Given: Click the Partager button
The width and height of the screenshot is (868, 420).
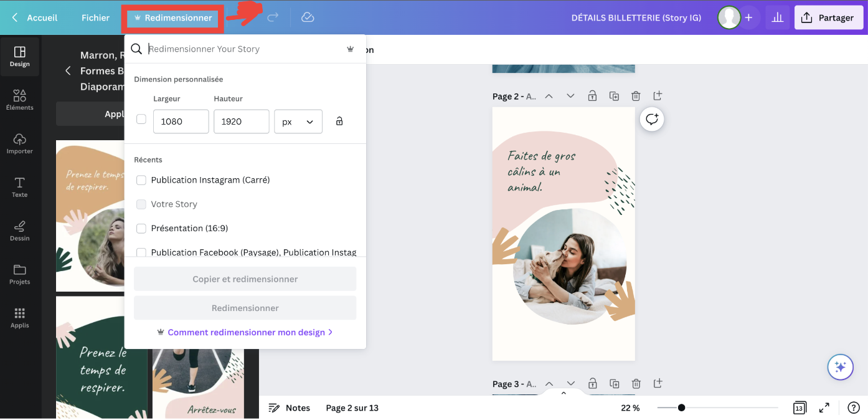Looking at the screenshot, I should (x=829, y=17).
